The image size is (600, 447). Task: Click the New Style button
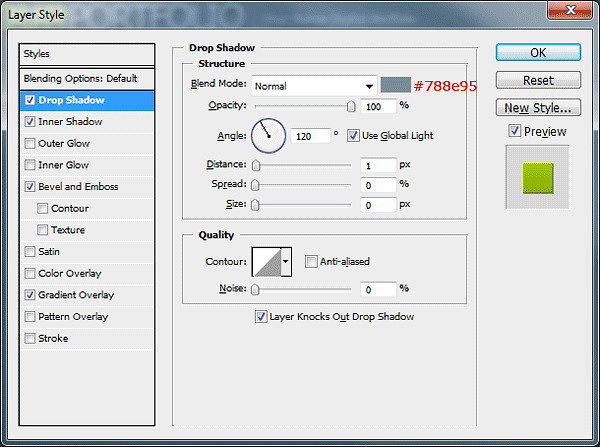click(x=538, y=107)
